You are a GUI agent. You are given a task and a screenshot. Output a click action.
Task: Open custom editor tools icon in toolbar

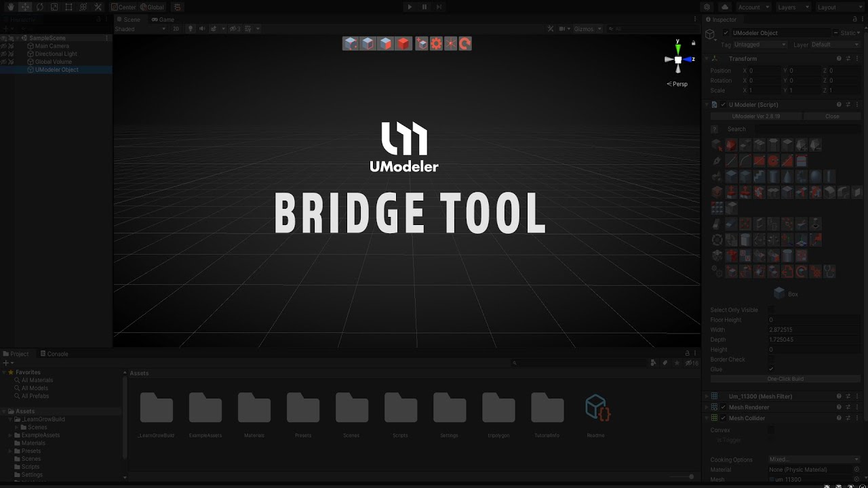point(98,7)
